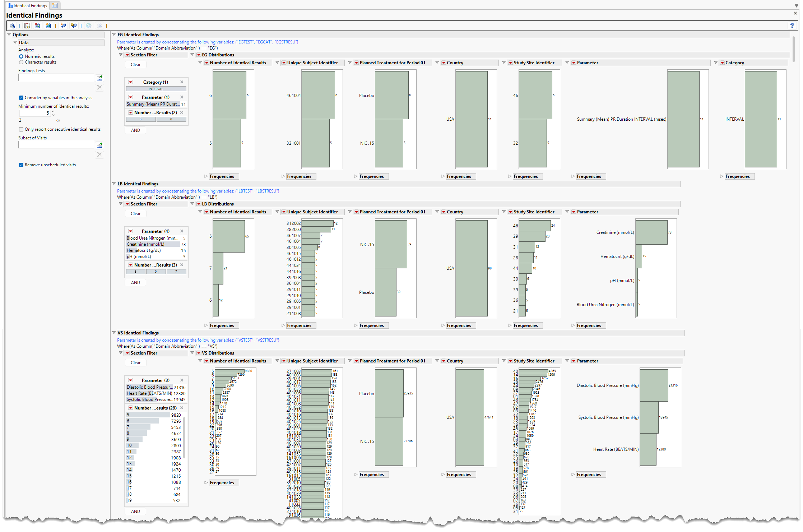Collapse EG Identical Findings section

[114, 35]
